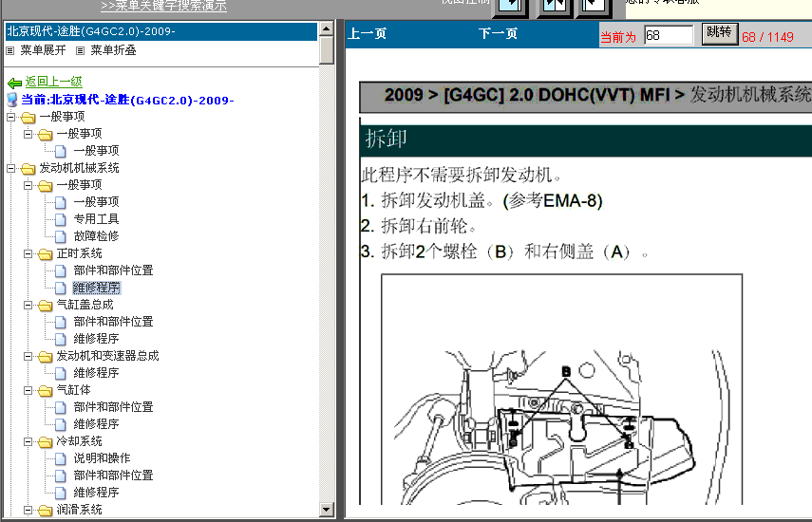Click the page icon beside 专用工具
812x522 pixels.
61,219
